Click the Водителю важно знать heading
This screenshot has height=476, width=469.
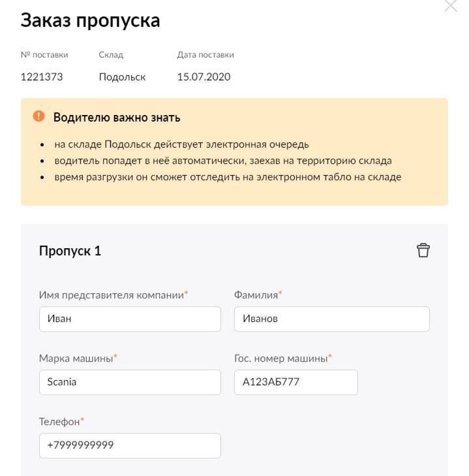click(x=117, y=118)
